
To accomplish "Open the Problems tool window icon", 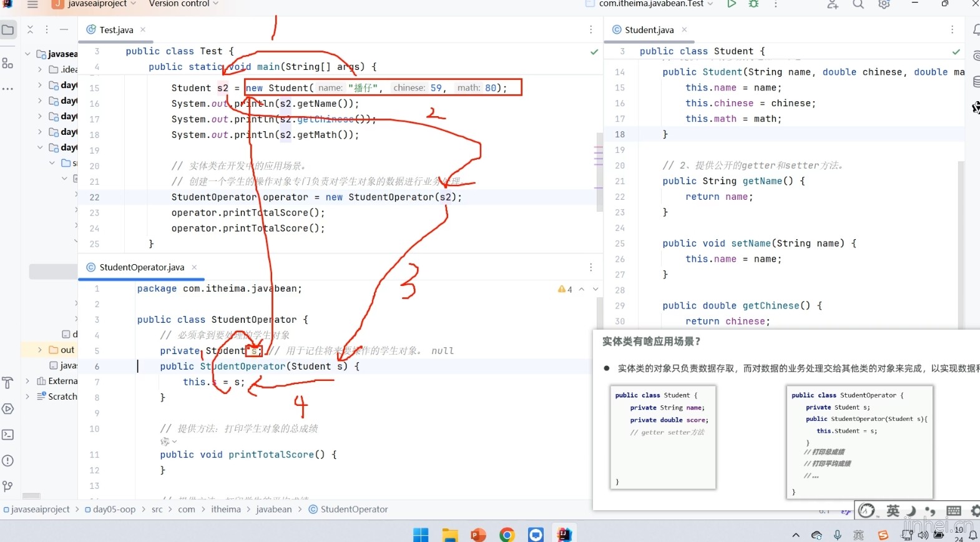I will point(8,461).
